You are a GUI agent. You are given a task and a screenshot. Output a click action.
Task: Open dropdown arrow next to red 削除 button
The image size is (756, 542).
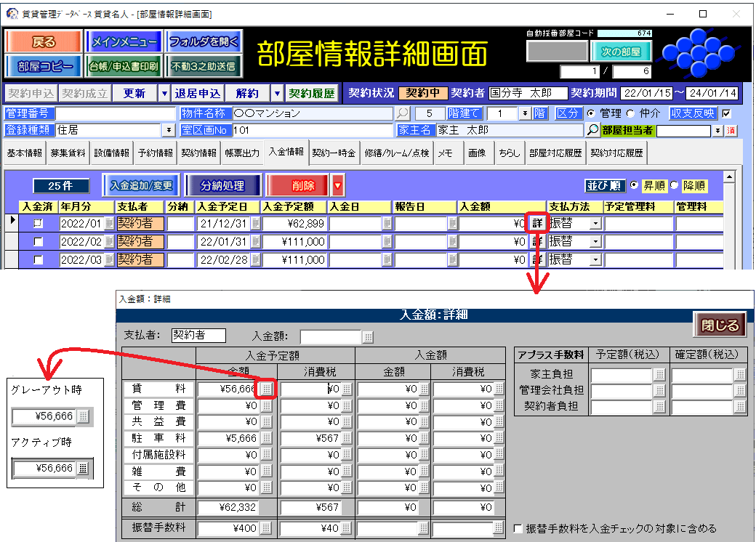[x=337, y=185]
